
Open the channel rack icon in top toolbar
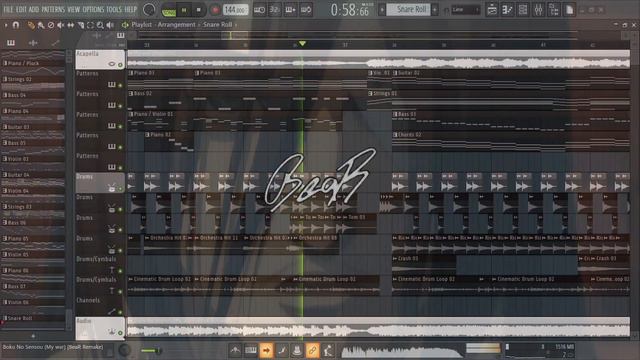click(523, 10)
